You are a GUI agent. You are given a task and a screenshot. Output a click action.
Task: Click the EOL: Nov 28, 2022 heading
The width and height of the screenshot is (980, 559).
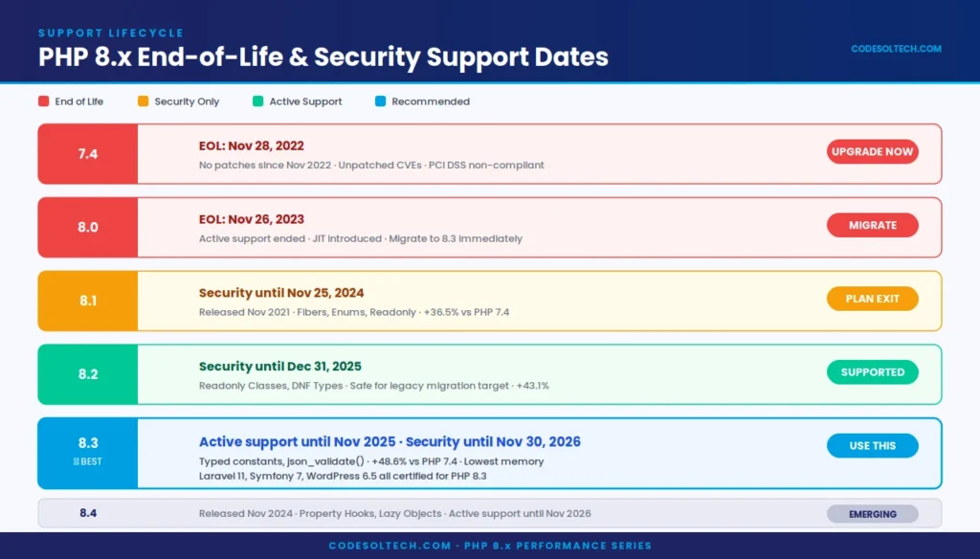pos(252,145)
